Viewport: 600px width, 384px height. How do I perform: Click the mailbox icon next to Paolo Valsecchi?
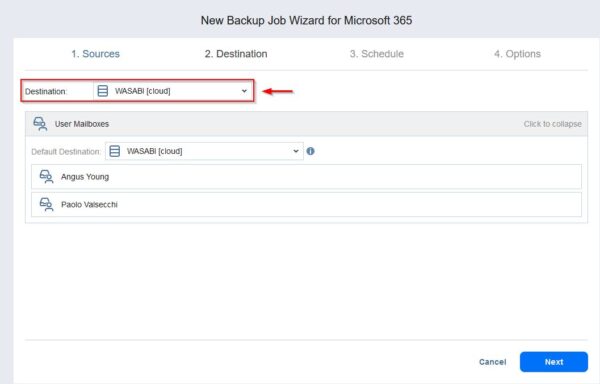(46, 205)
